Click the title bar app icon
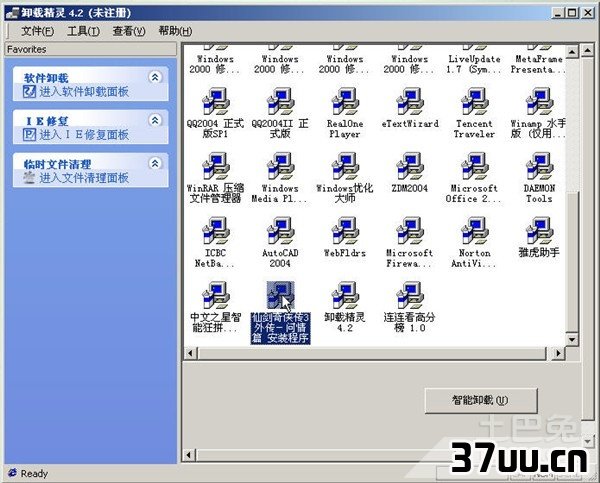Image resolution: width=600 pixels, height=483 pixels. [x=12, y=13]
